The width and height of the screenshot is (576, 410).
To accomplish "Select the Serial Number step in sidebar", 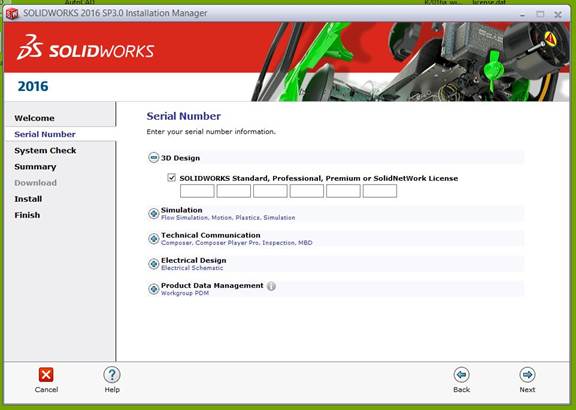I will pyautogui.click(x=45, y=134).
